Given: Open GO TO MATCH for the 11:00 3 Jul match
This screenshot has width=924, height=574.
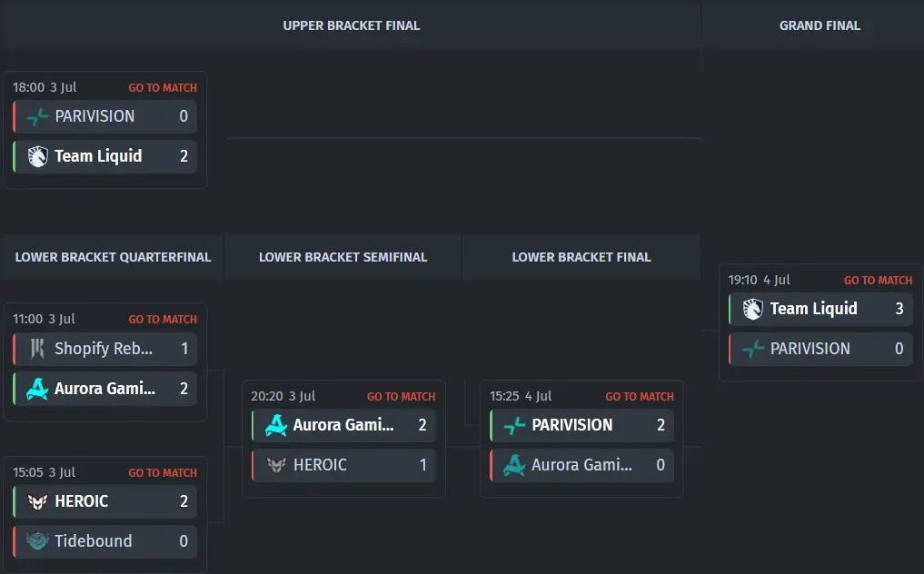Looking at the screenshot, I should pos(163,320).
